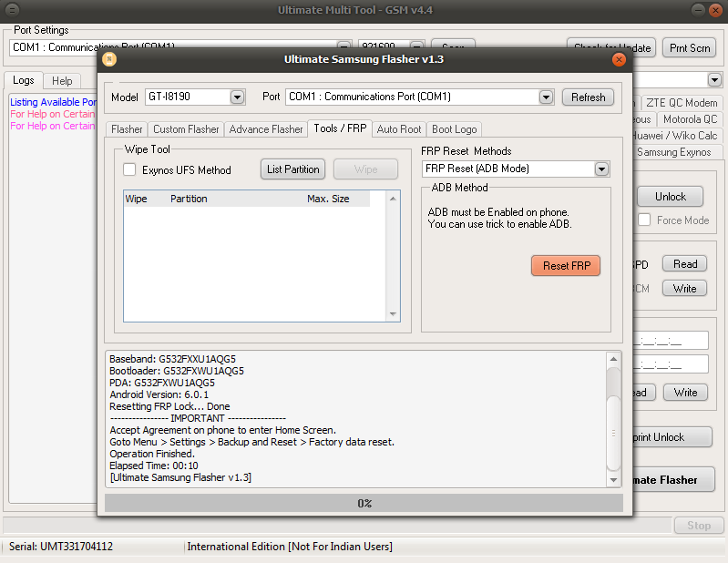Refresh the port list

(x=588, y=97)
